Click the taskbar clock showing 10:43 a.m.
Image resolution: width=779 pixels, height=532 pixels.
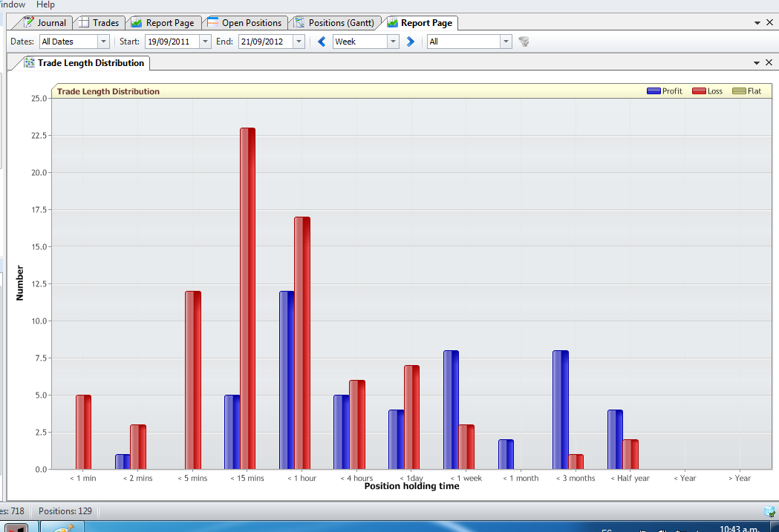point(739,529)
